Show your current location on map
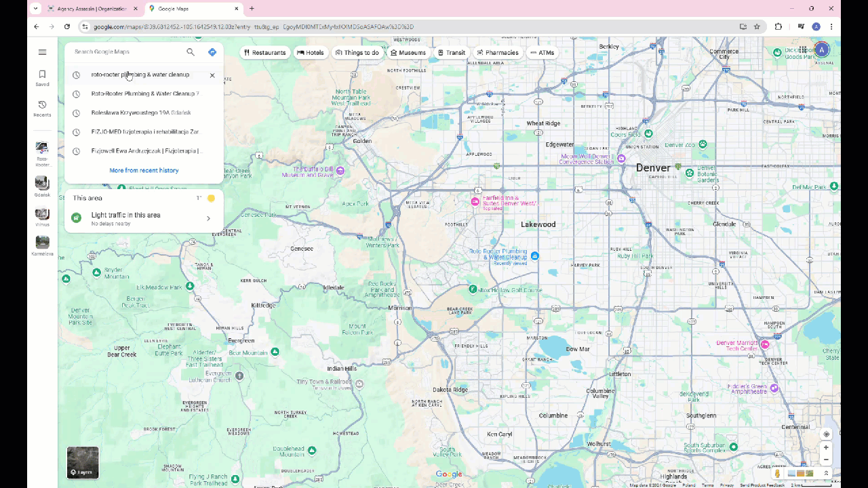 click(x=826, y=434)
